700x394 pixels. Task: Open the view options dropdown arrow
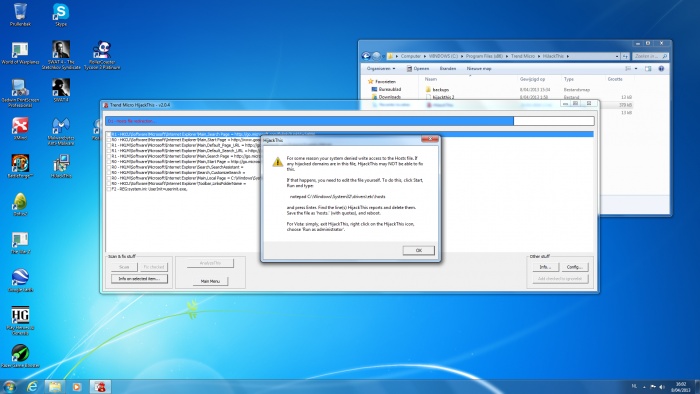(x=636, y=69)
